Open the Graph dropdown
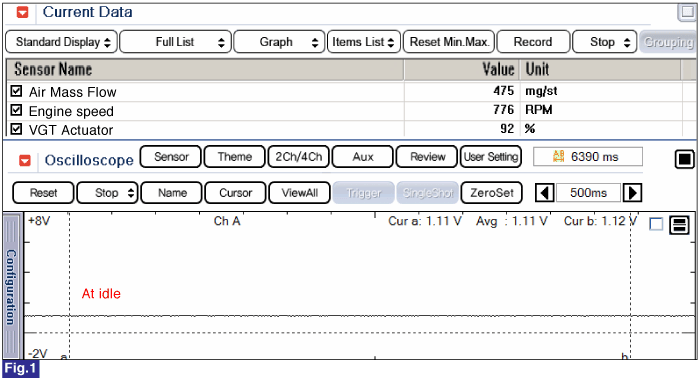Screen dimensions: 700x381 pyautogui.click(x=279, y=42)
